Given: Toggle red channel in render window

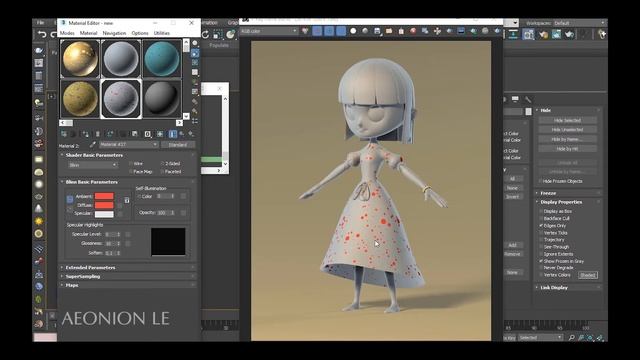Looking at the screenshot, I should tap(317, 31).
